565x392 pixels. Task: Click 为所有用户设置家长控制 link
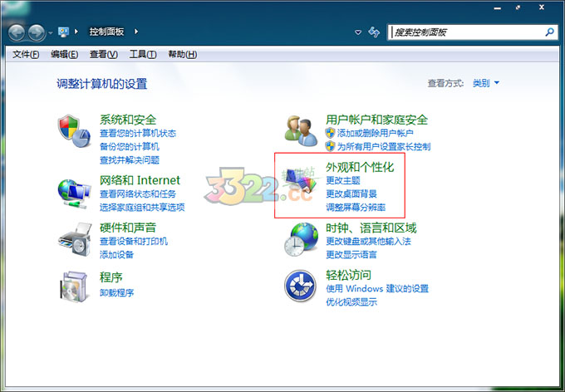tap(383, 147)
